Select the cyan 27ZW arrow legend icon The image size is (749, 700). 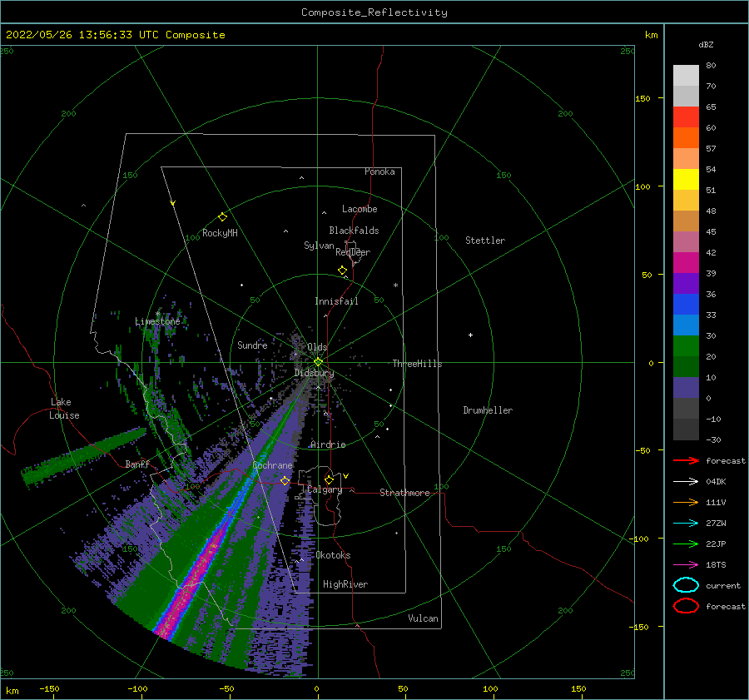pyautogui.click(x=686, y=524)
